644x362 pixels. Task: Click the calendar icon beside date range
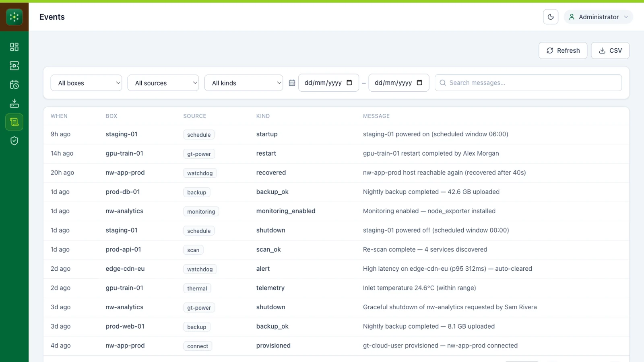click(292, 83)
